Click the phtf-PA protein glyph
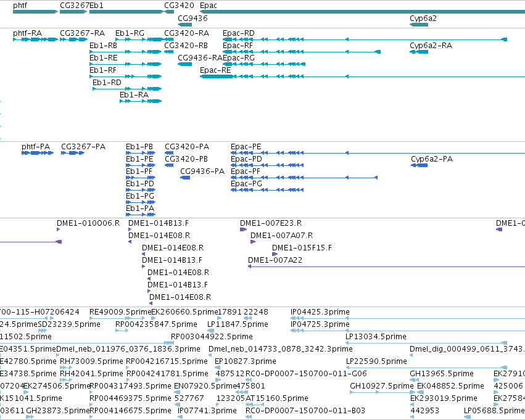 38,153
